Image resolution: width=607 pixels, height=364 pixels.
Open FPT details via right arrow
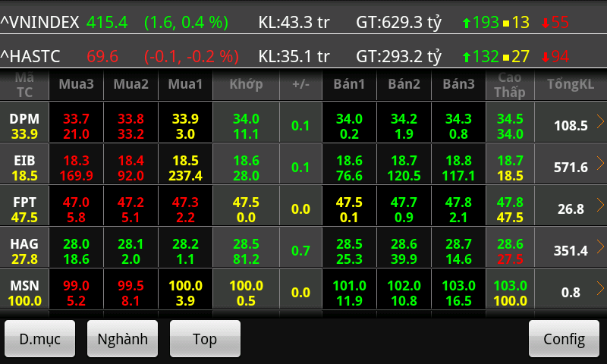(599, 204)
